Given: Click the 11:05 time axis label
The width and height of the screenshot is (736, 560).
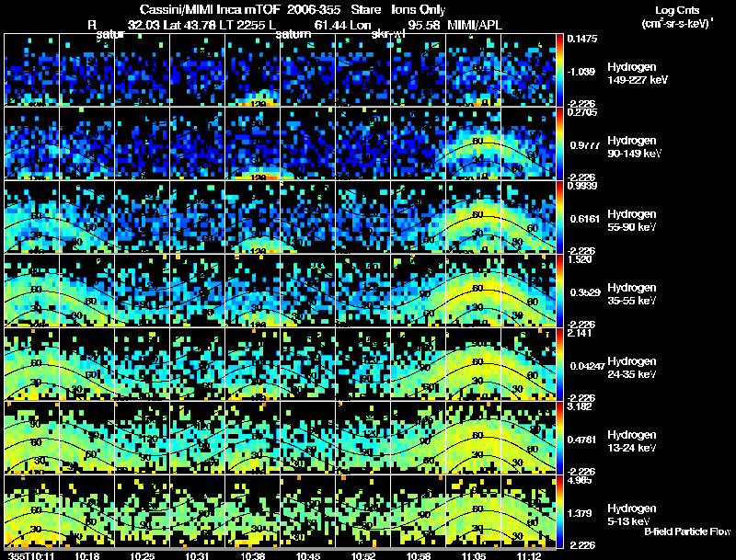Looking at the screenshot, I should pos(474,555).
